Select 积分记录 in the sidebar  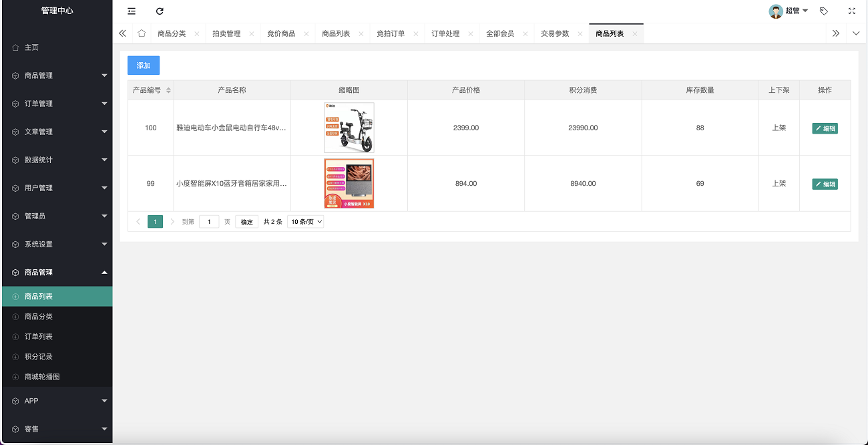(x=39, y=357)
